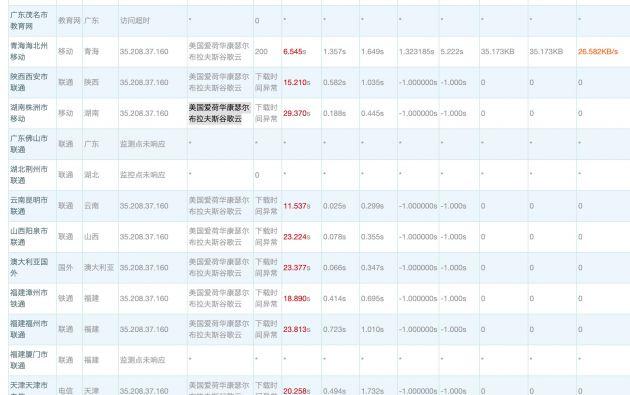630x395 pixels.
Task: Click the 陕西西安市联通 row name
Action: click(29, 82)
